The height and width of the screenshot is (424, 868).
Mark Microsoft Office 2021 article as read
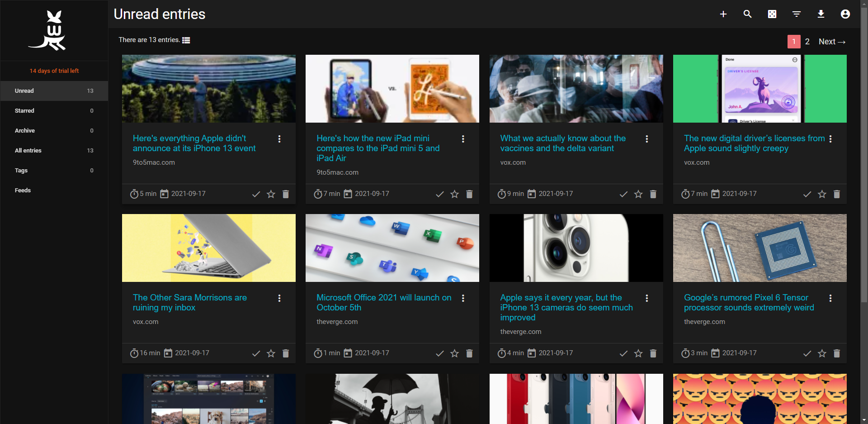pos(440,353)
